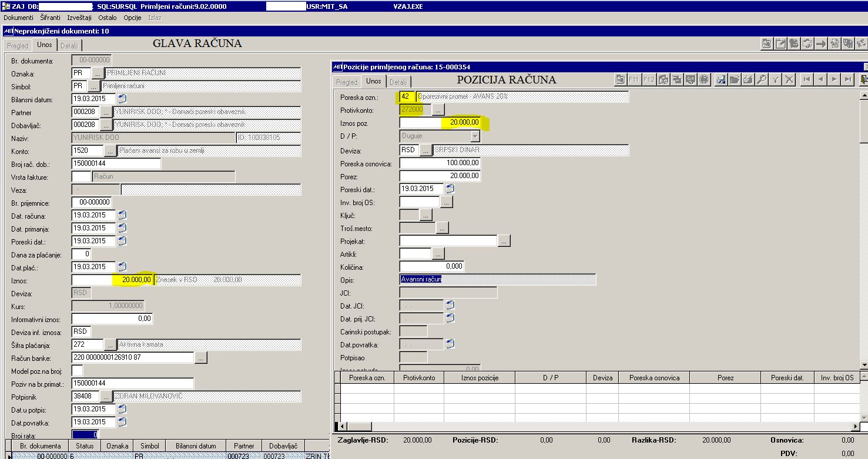Open calendar for Dat. računa
Screen dimensions: 868x459
pos(122,215)
